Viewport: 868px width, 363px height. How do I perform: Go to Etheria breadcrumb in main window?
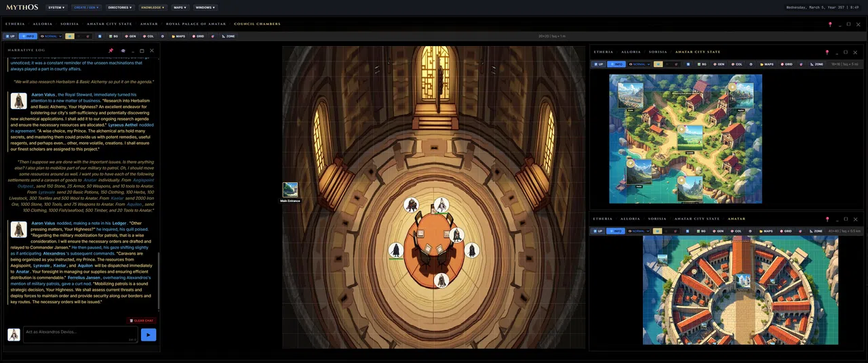15,24
